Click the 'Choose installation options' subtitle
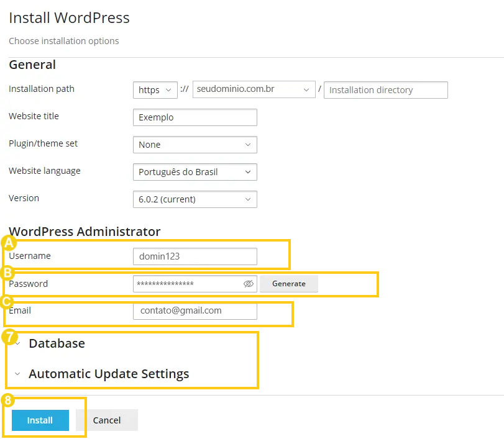The width and height of the screenshot is (504, 439). [63, 41]
